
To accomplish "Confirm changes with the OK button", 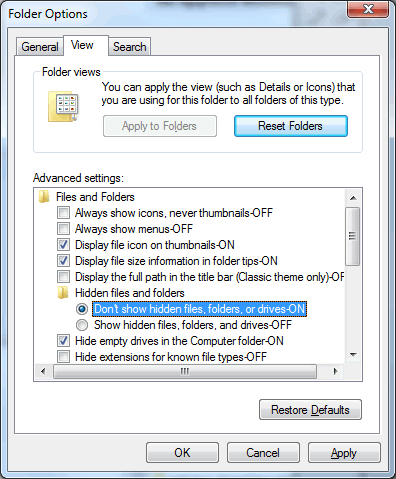I will 182,453.
